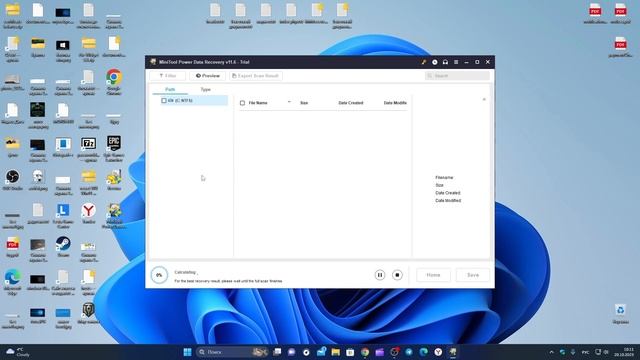
Task: Sort by Date Created column header
Action: click(351, 103)
